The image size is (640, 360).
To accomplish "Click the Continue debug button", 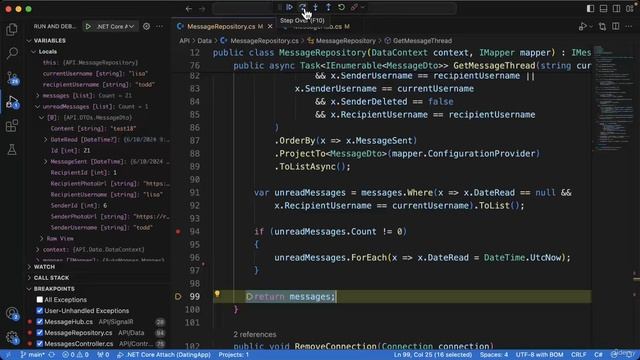I will tap(289, 7).
